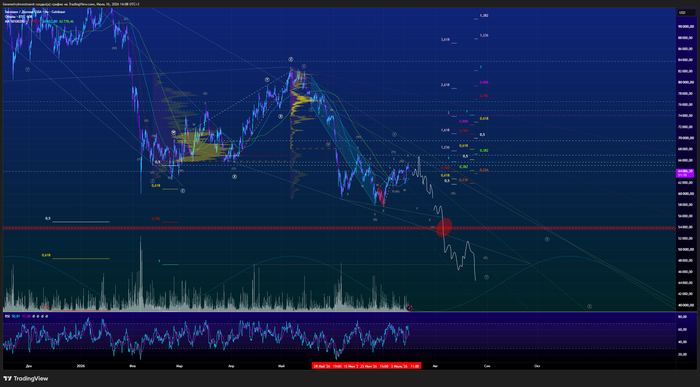700x387 pixels.
Task: Click the TradingView logo
Action: (26, 379)
